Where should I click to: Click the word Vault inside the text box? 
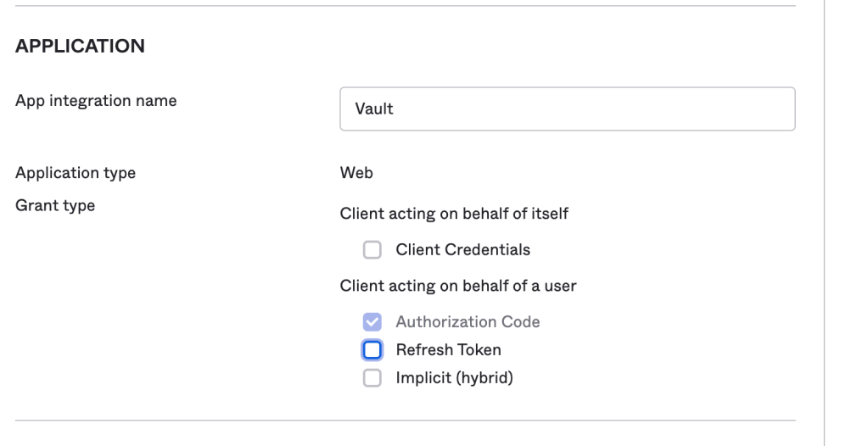374,109
